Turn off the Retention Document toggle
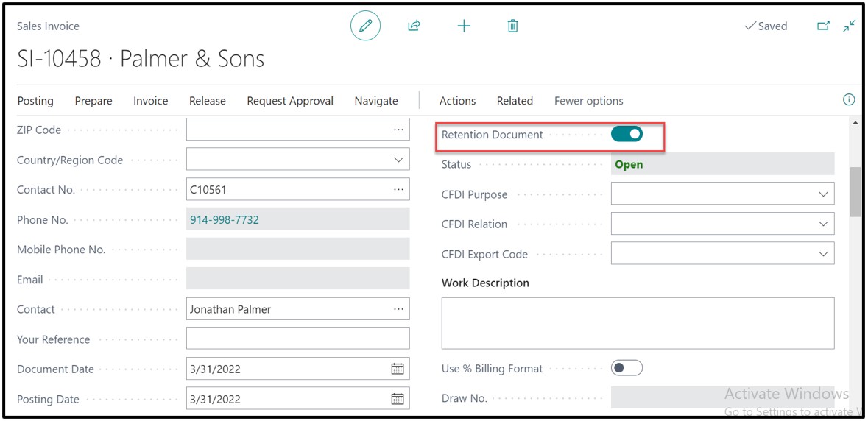The image size is (868, 421). 627,134
